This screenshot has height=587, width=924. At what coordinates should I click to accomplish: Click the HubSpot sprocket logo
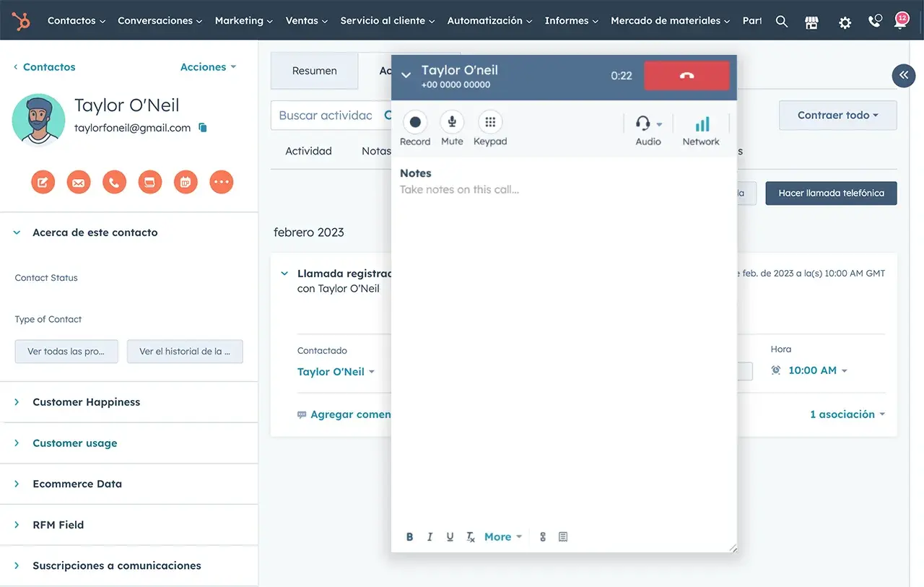[x=21, y=21]
